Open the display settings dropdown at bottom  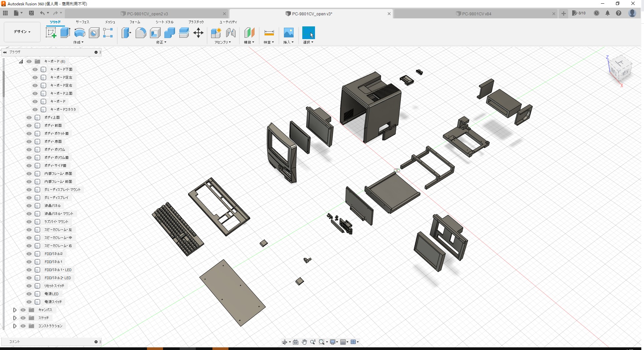(x=333, y=342)
